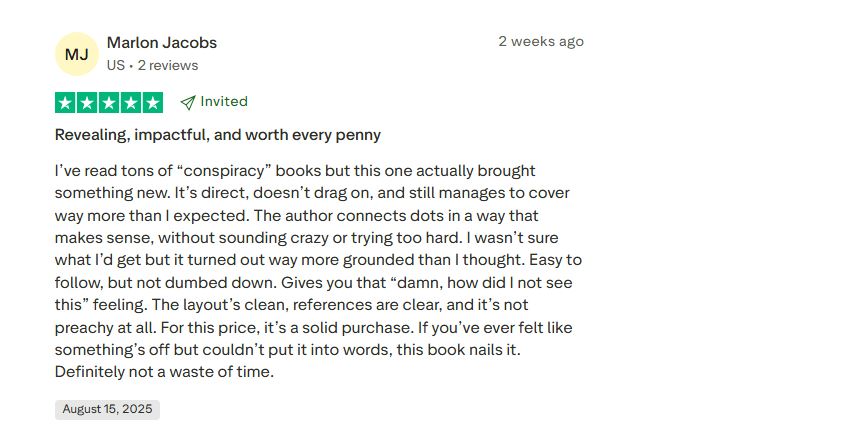The image size is (844, 437).
Task: Open the "Revealing, impactful, and worth every penny" title
Action: pos(217,134)
